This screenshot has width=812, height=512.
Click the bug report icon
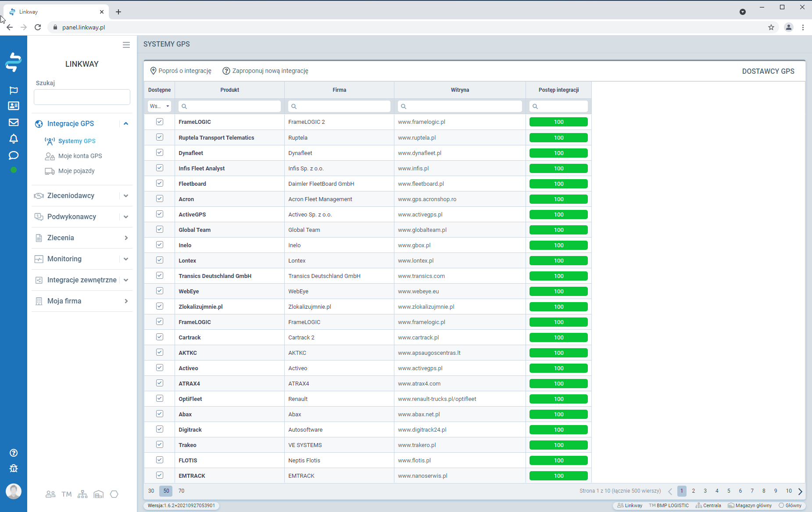[14, 469]
